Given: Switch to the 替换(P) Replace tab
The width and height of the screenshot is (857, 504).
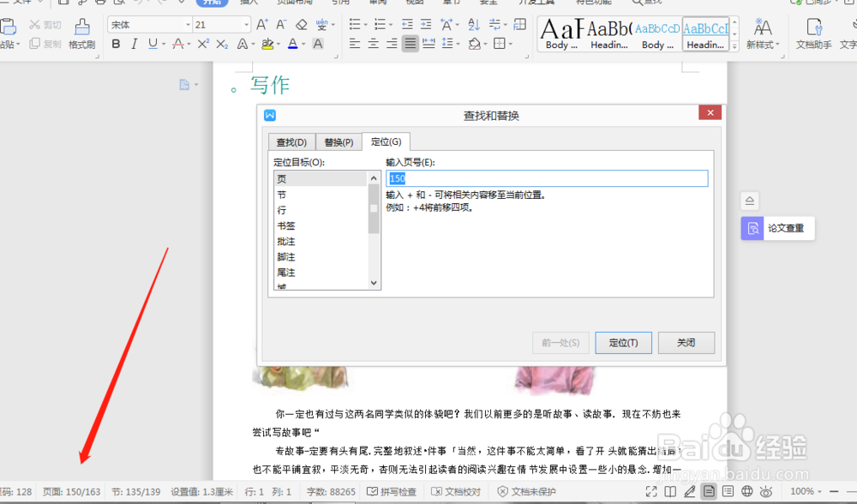Looking at the screenshot, I should pos(339,142).
